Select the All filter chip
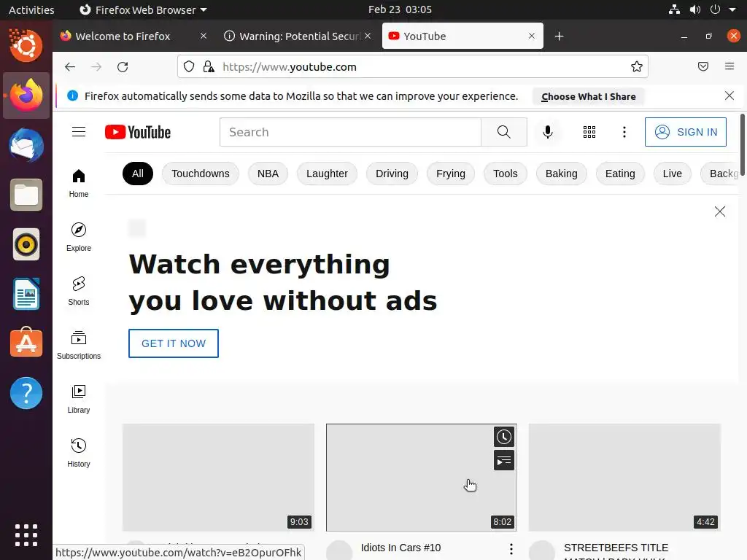The height and width of the screenshot is (560, 747). (x=138, y=174)
